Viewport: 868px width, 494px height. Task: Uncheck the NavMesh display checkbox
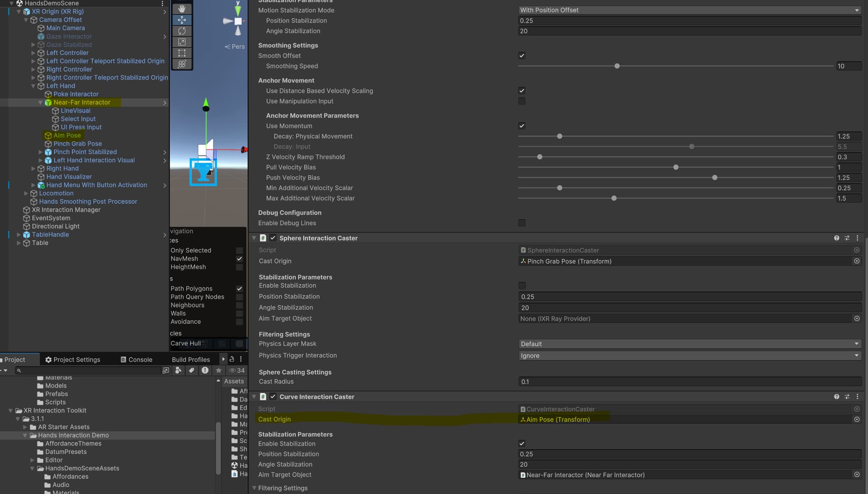(239, 259)
